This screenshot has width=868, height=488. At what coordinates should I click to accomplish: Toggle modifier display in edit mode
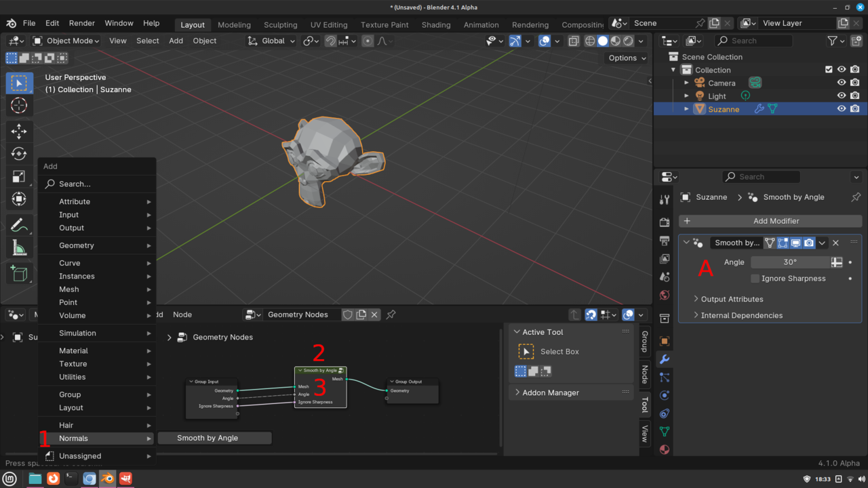[x=783, y=243]
